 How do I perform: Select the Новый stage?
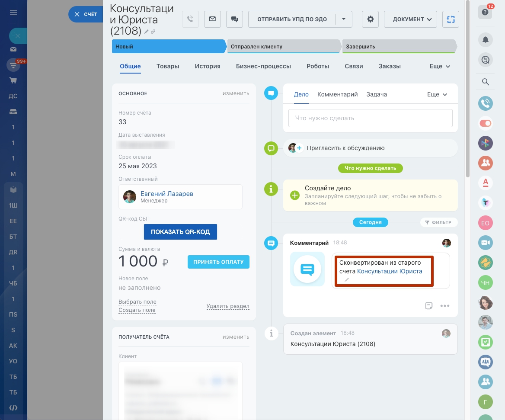(168, 46)
